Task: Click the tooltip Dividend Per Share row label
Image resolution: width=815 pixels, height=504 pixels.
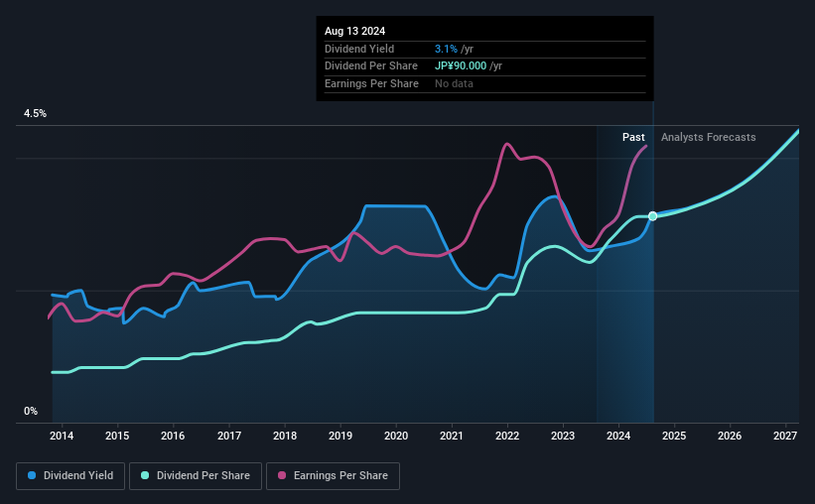Action: pos(371,66)
